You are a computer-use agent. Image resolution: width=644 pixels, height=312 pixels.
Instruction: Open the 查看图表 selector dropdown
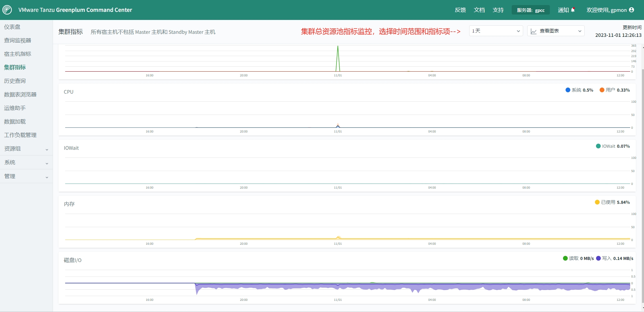(x=555, y=31)
